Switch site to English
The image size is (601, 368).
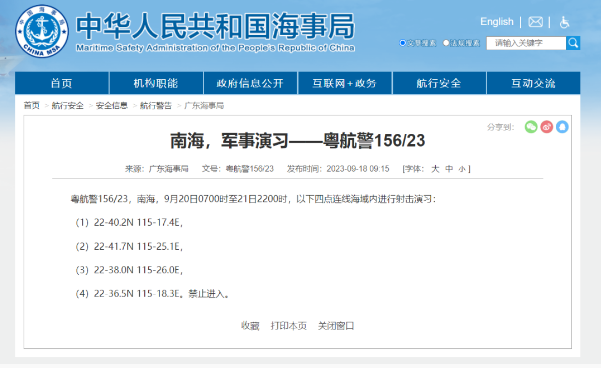[x=497, y=22]
